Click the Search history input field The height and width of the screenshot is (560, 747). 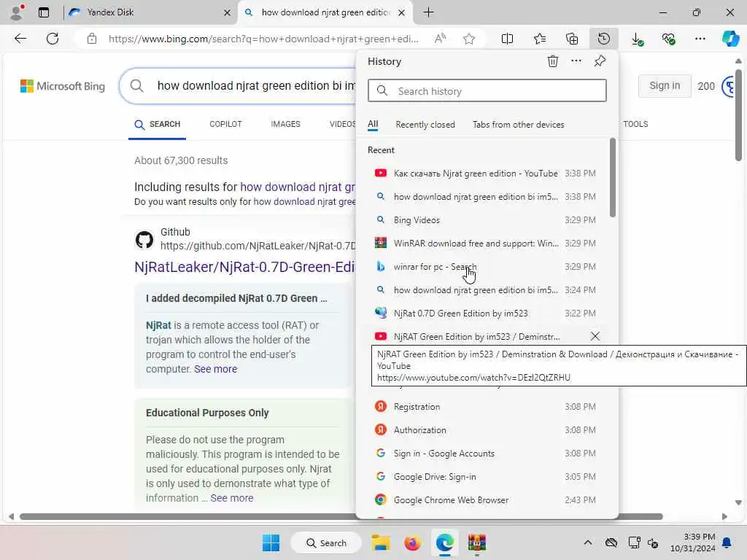[487, 91]
